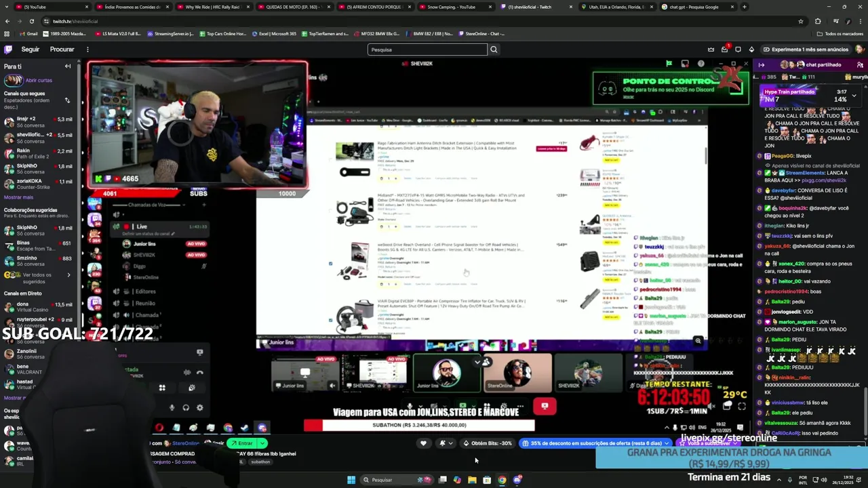Click theatre mode icon on player

coord(727,407)
